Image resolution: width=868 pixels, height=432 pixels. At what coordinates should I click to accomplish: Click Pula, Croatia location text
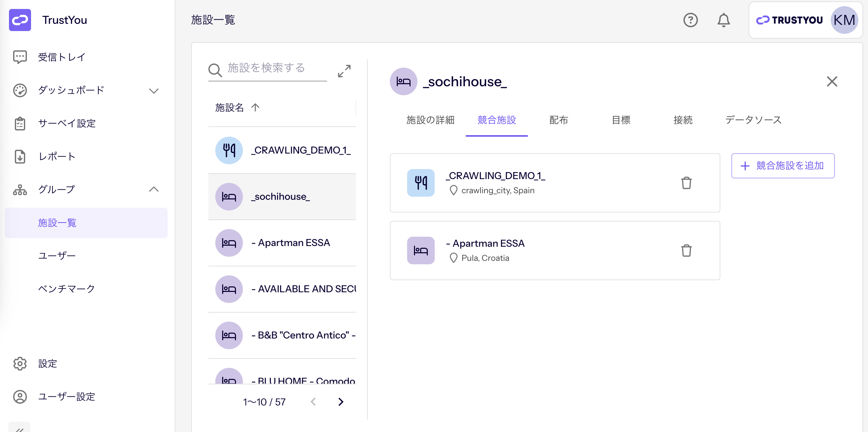click(x=485, y=258)
